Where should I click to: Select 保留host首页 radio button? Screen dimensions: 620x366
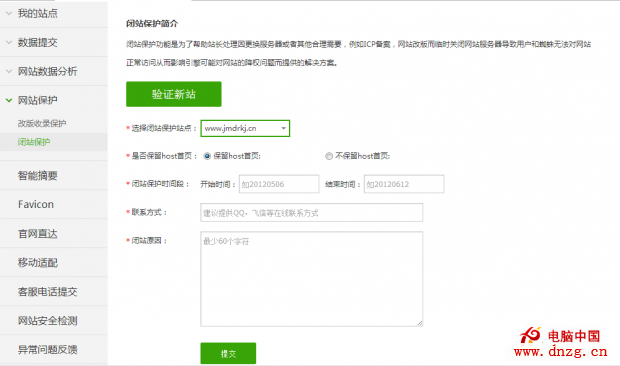(x=207, y=156)
